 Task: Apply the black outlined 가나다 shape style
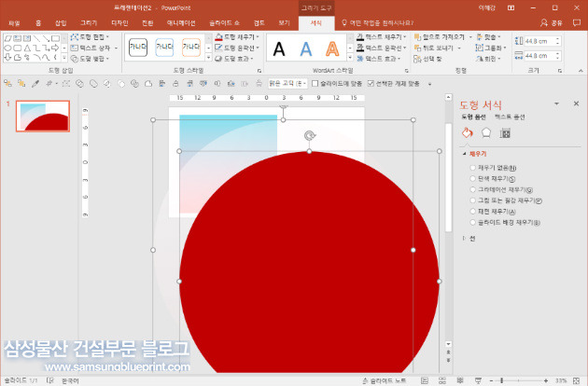tap(138, 48)
